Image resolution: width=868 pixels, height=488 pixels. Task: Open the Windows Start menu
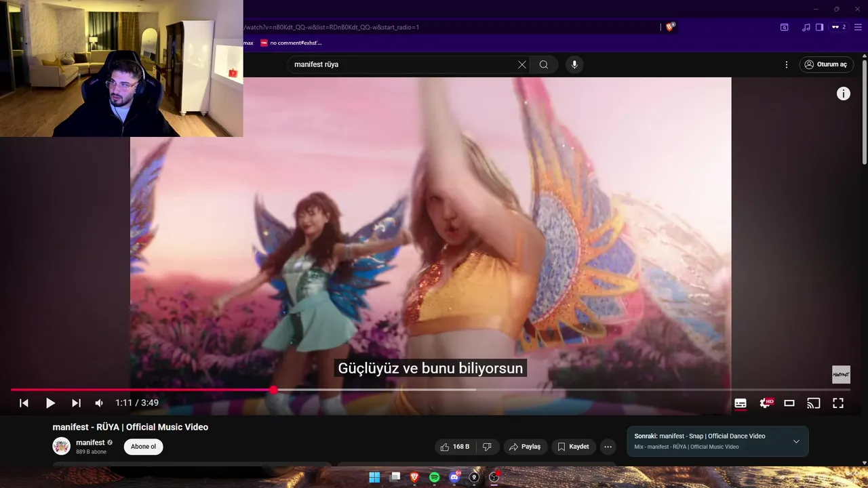[x=374, y=477]
